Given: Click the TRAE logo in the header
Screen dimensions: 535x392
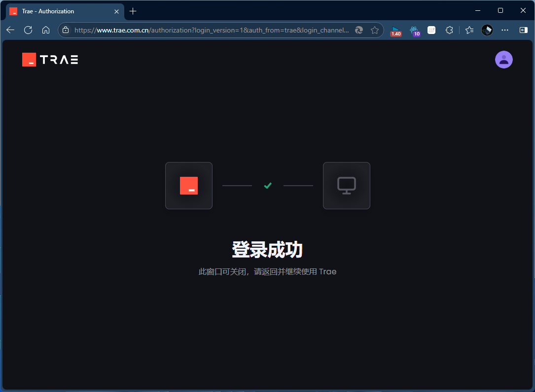Looking at the screenshot, I should tap(50, 60).
